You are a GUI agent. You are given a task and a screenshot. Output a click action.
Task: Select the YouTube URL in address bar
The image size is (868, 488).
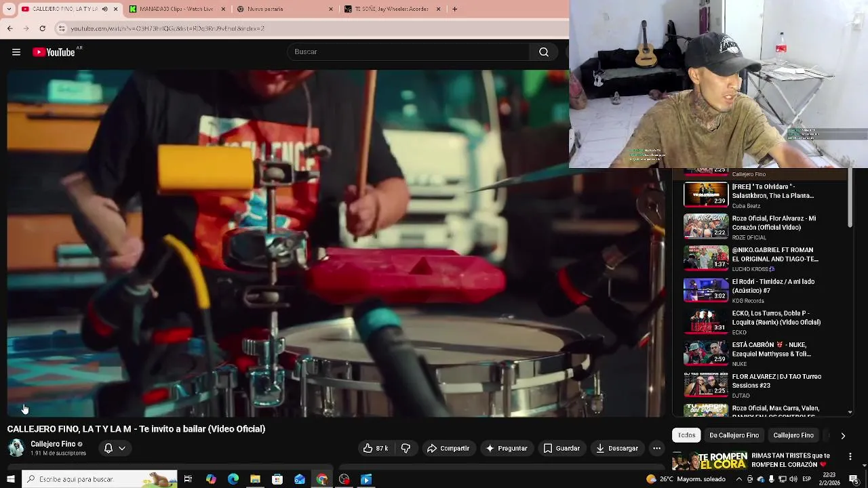pyautogui.click(x=167, y=28)
